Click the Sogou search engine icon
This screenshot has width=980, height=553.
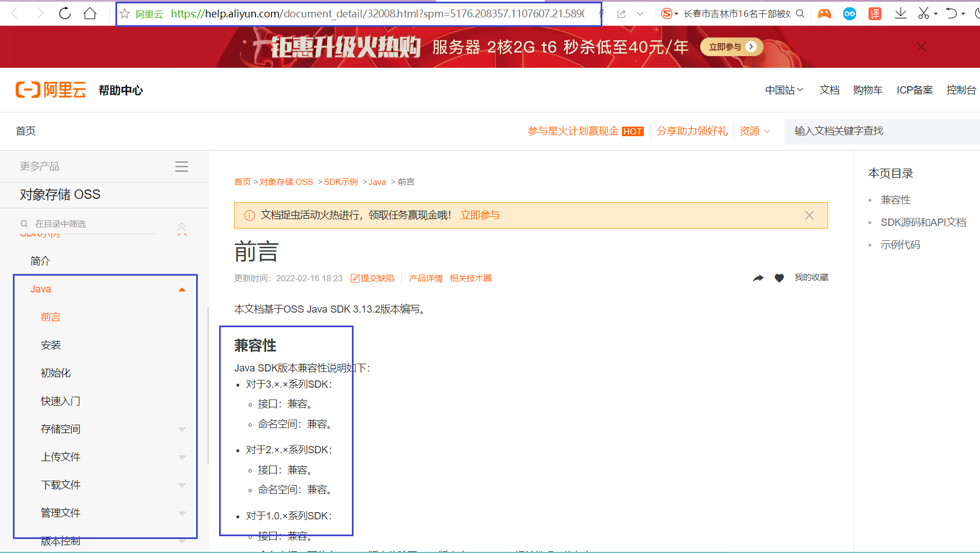pyautogui.click(x=666, y=13)
